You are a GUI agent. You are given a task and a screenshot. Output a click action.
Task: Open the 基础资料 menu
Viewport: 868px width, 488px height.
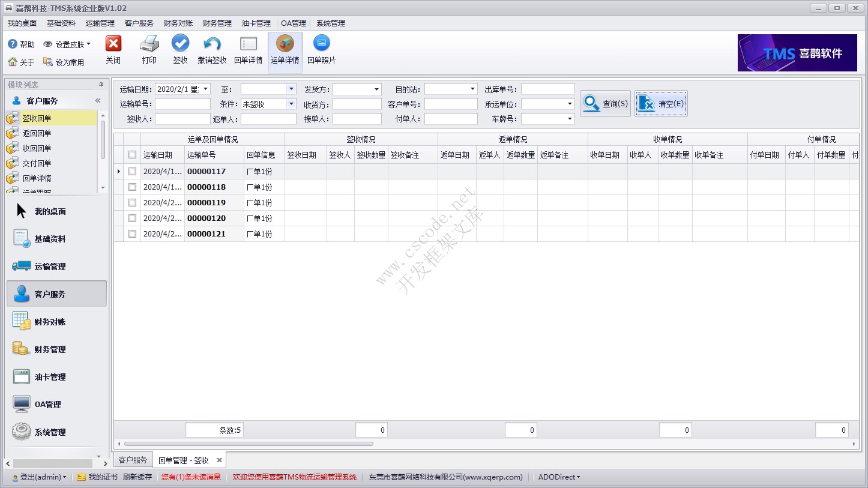point(61,23)
